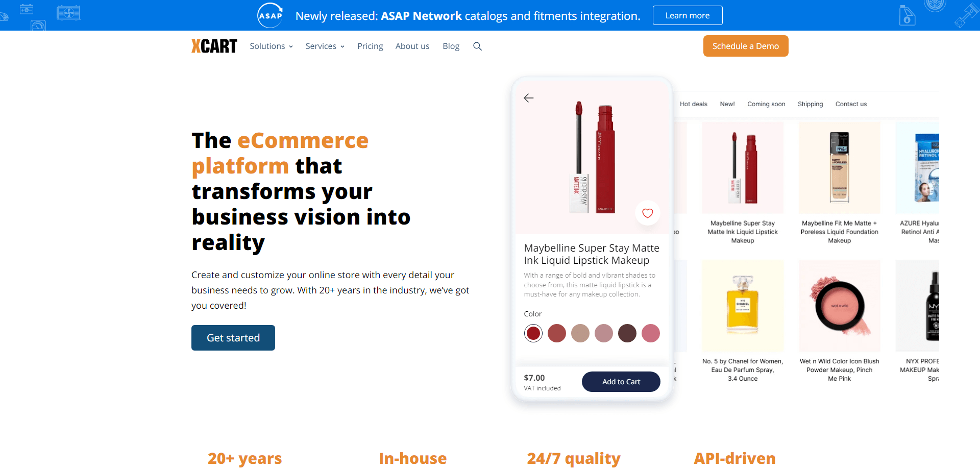Add lipstick to wishlist via heart icon
The width and height of the screenshot is (980, 471).
[x=647, y=213]
